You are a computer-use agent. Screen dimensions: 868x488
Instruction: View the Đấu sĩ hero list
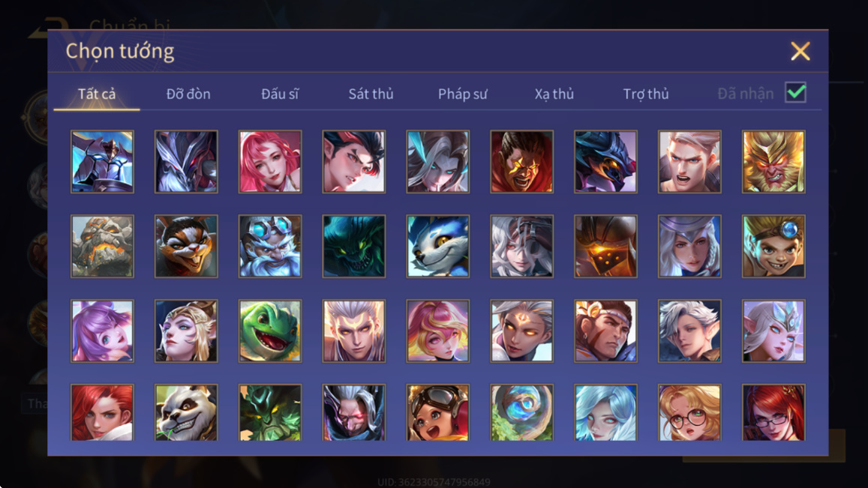pyautogui.click(x=280, y=94)
